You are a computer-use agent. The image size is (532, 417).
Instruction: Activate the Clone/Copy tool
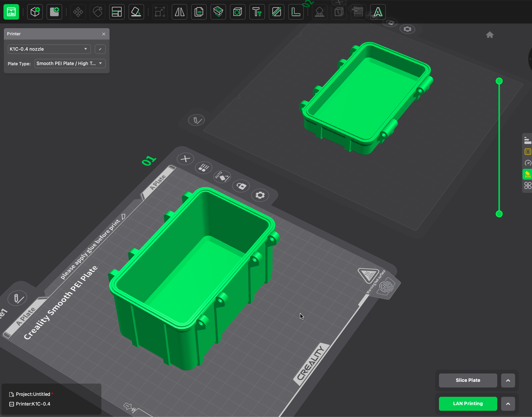point(199,12)
